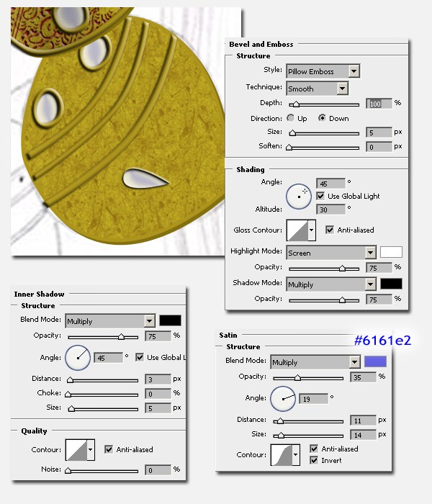Image resolution: width=432 pixels, height=504 pixels.
Task: Open the Technique dropdown showing Smooth
Action: click(x=318, y=89)
